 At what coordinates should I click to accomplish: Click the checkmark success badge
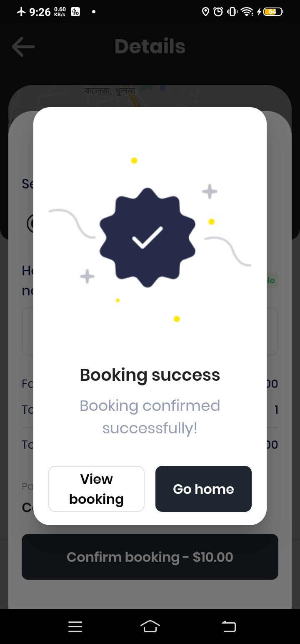pos(147,237)
